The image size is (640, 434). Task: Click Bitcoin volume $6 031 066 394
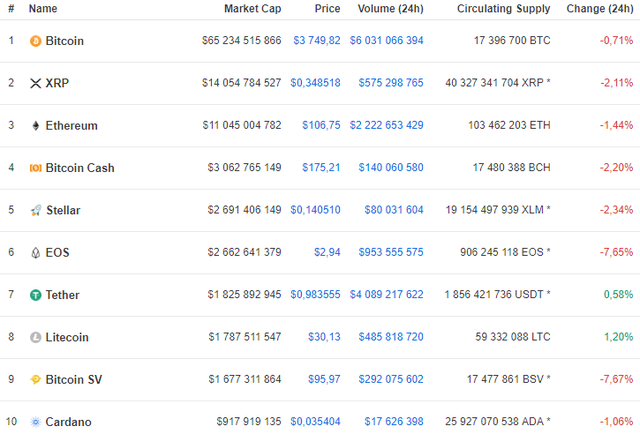(387, 40)
